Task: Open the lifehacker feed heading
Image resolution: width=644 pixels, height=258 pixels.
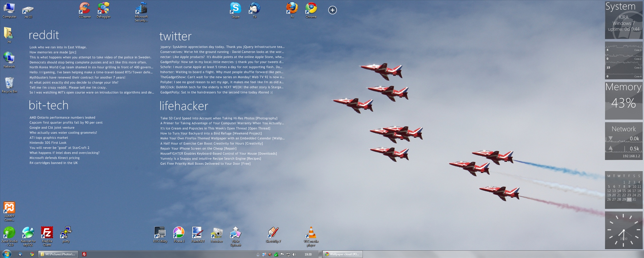Action: pos(184,106)
